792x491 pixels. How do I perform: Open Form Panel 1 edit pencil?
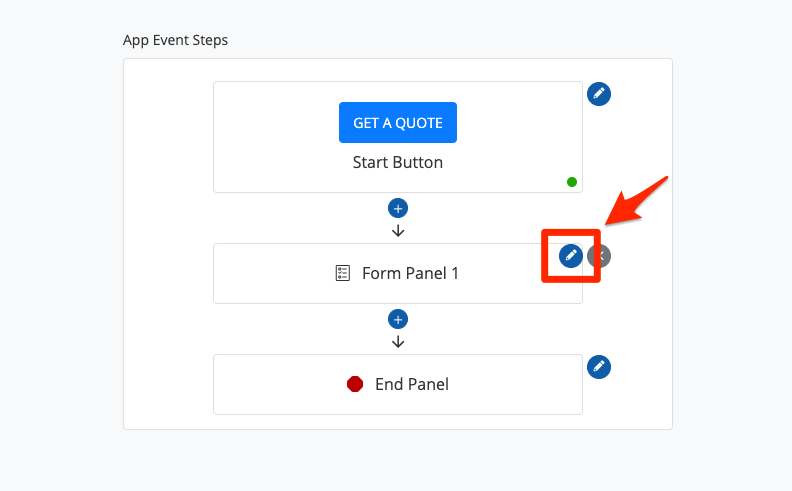coord(570,256)
